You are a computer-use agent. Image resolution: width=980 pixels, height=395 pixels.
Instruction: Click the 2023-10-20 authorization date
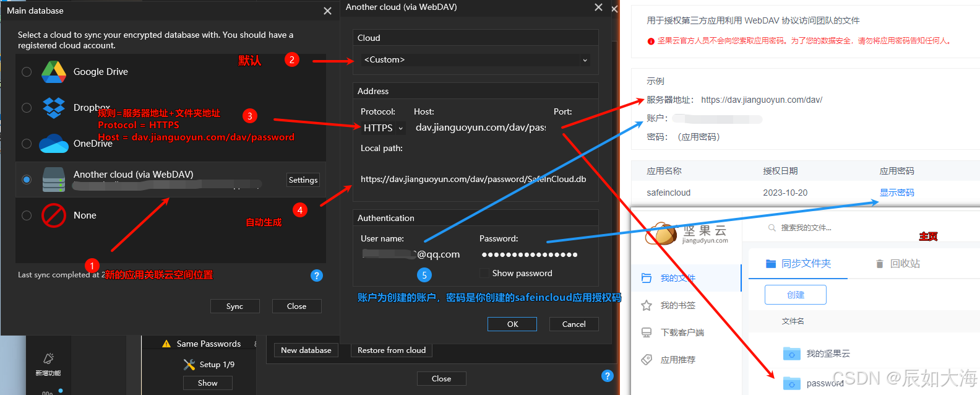click(x=785, y=193)
